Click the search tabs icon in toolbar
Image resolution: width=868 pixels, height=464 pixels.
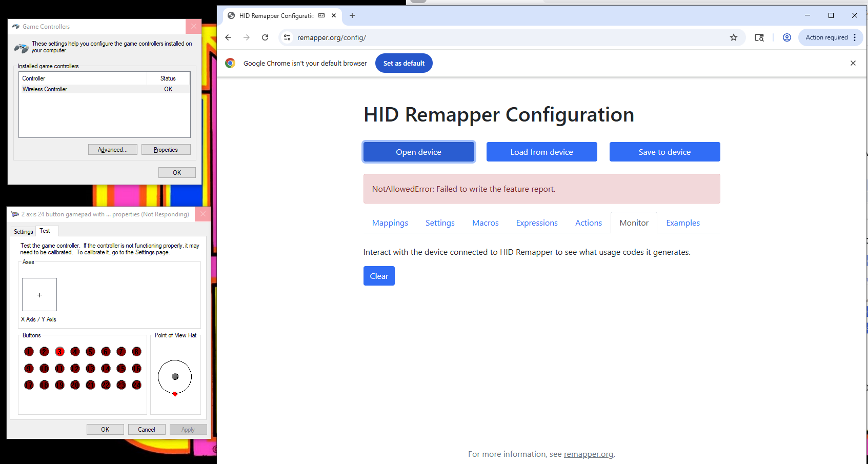[759, 37]
